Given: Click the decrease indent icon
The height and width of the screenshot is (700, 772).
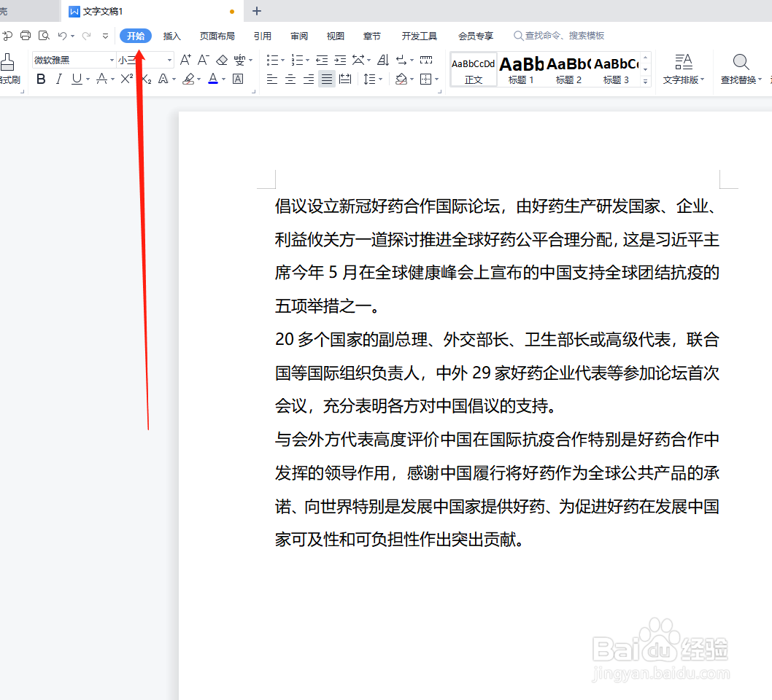Looking at the screenshot, I should point(322,60).
